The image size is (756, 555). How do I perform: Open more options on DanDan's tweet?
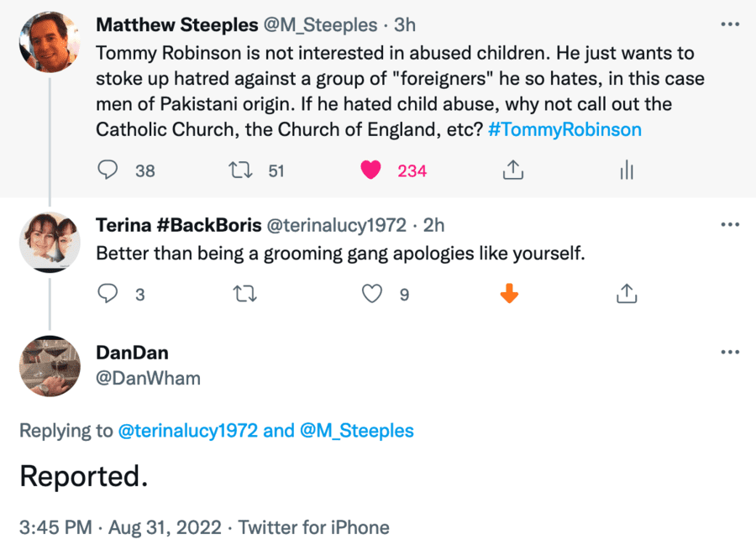coord(730,352)
